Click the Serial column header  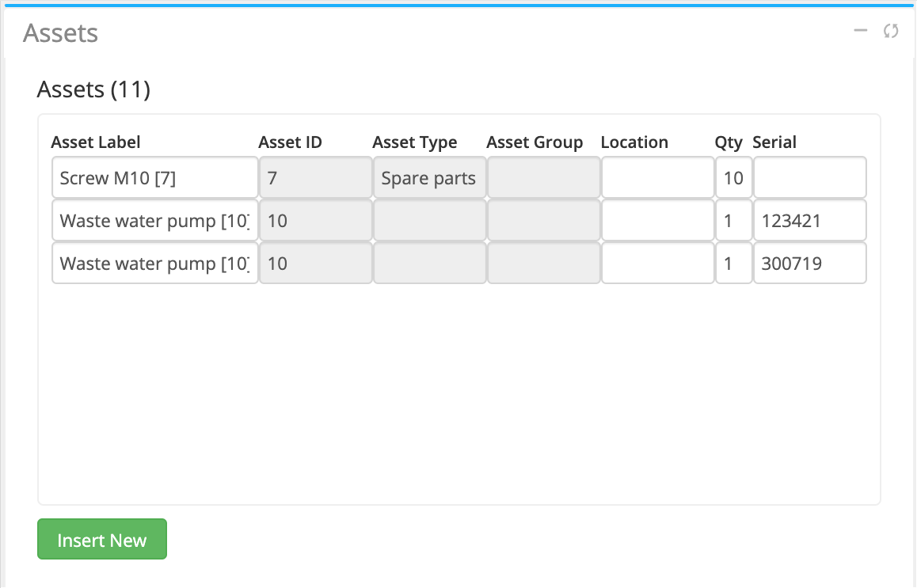(x=774, y=142)
